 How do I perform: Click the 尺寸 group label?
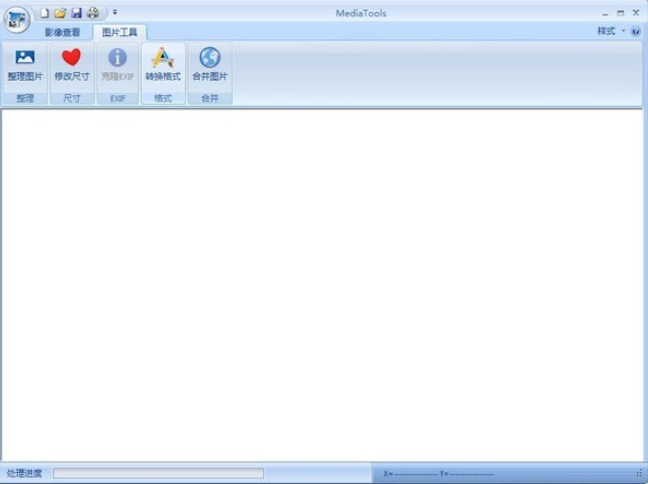[72, 98]
